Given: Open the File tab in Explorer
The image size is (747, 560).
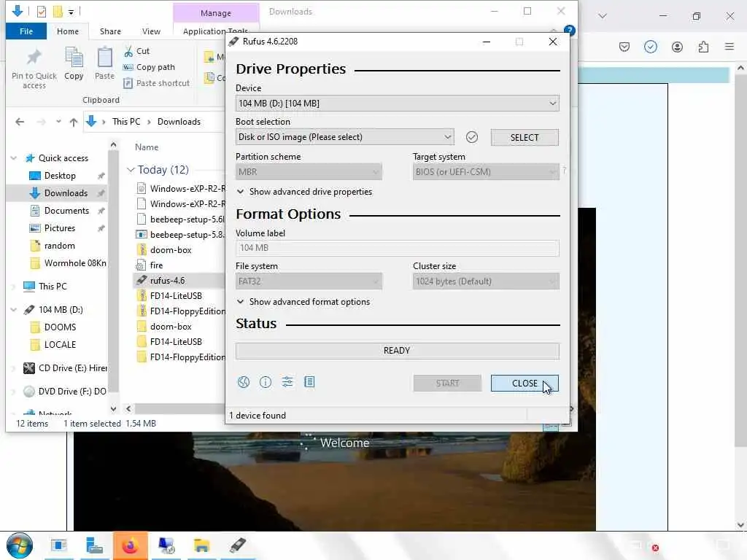Looking at the screenshot, I should pos(26,31).
